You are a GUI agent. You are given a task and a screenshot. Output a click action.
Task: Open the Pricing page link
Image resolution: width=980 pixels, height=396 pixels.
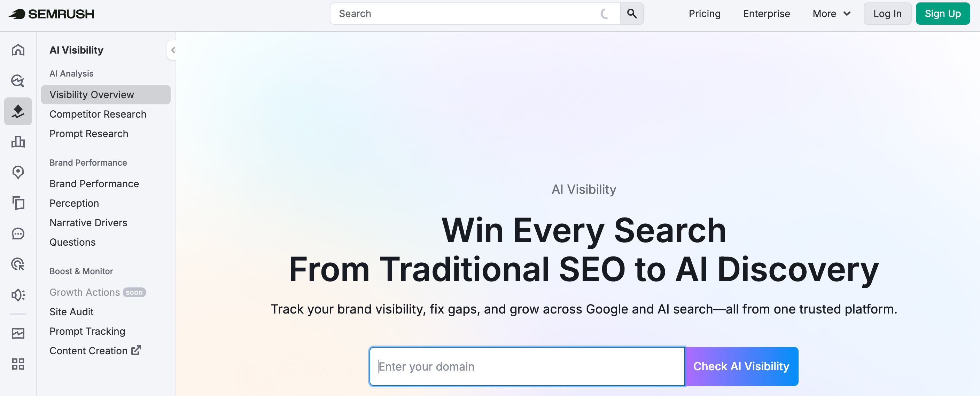[704, 14]
